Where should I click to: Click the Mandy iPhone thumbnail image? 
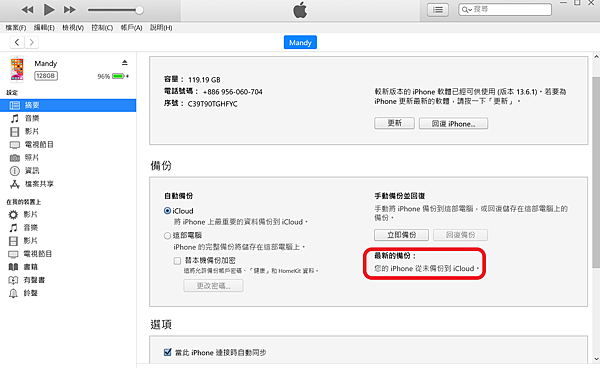click(x=17, y=69)
